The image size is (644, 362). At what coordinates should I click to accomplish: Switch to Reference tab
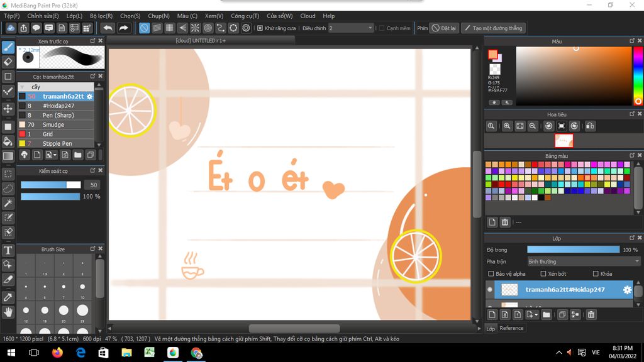[x=511, y=328]
